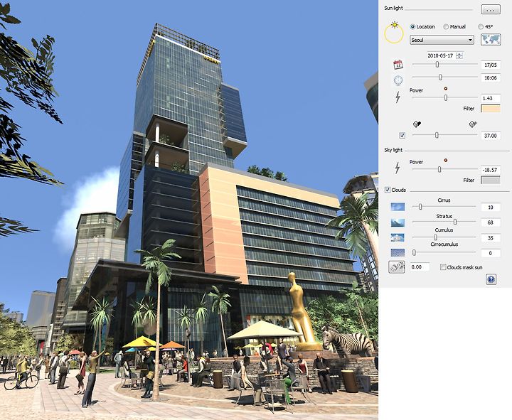
Task: Toggle the Clouds checkbox
Action: coord(388,190)
